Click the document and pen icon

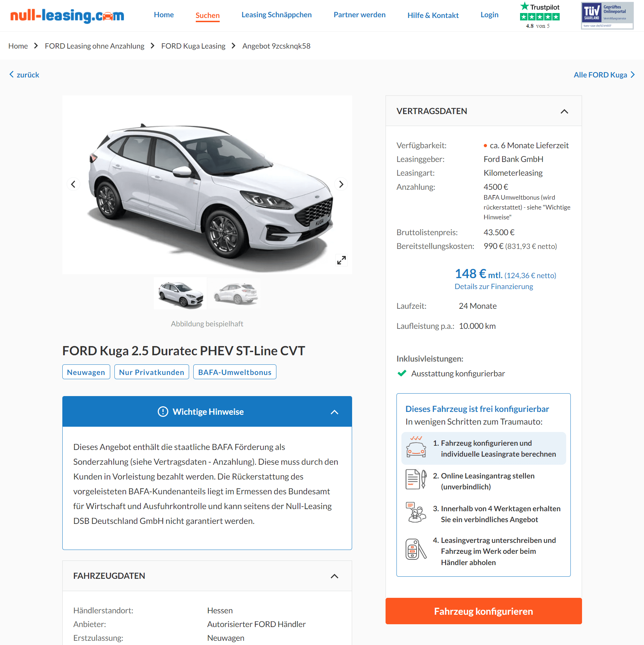pos(416,479)
